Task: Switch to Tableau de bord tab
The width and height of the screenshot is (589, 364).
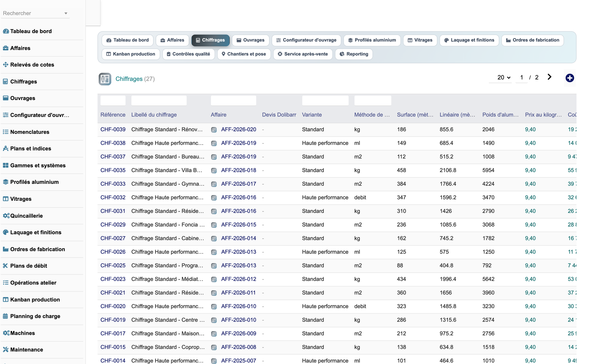Action: (128, 40)
